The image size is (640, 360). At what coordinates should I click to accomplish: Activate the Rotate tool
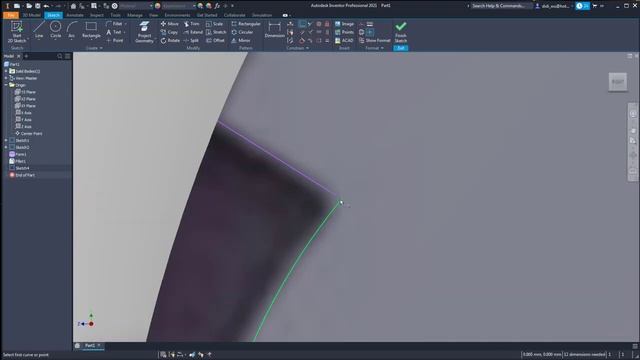click(170, 40)
